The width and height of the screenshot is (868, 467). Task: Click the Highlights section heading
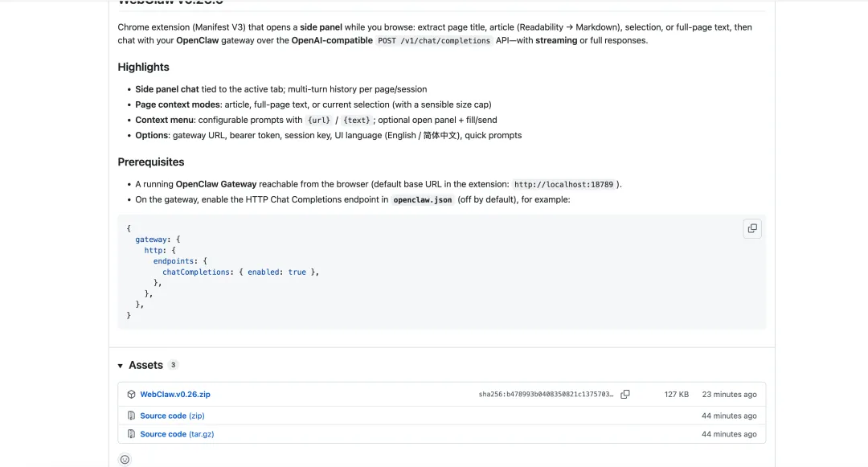point(143,67)
